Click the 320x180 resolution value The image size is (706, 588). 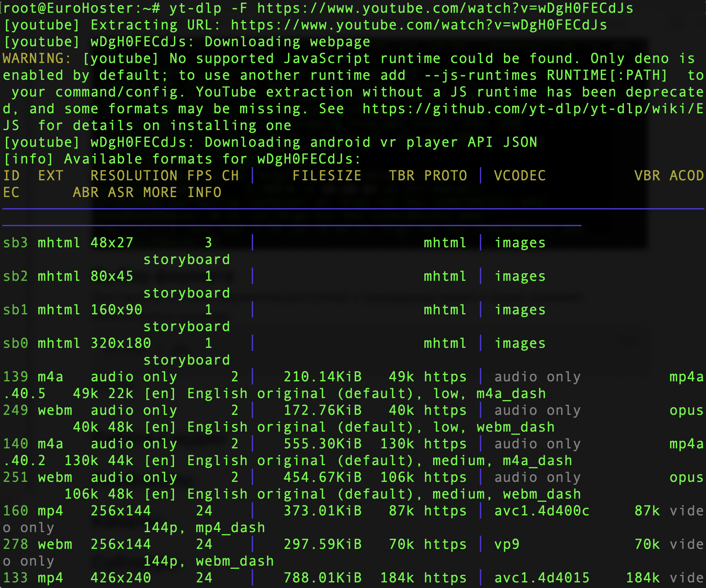121,343
